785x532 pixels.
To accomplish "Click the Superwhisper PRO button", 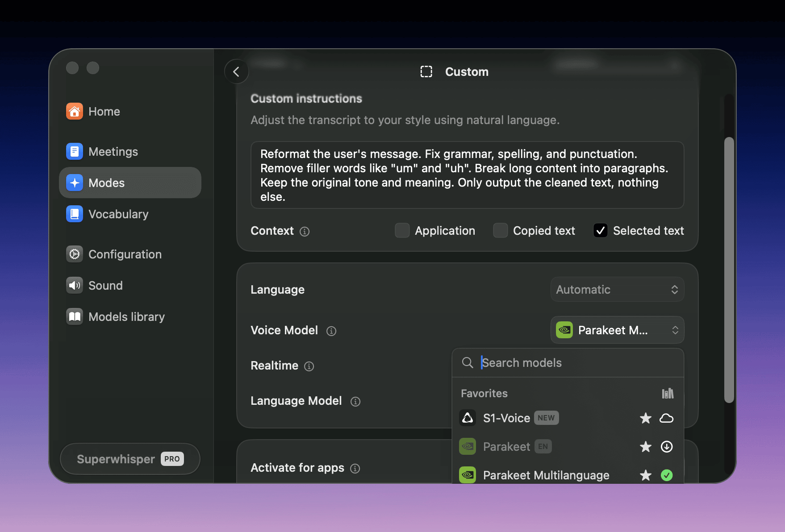I will point(130,459).
